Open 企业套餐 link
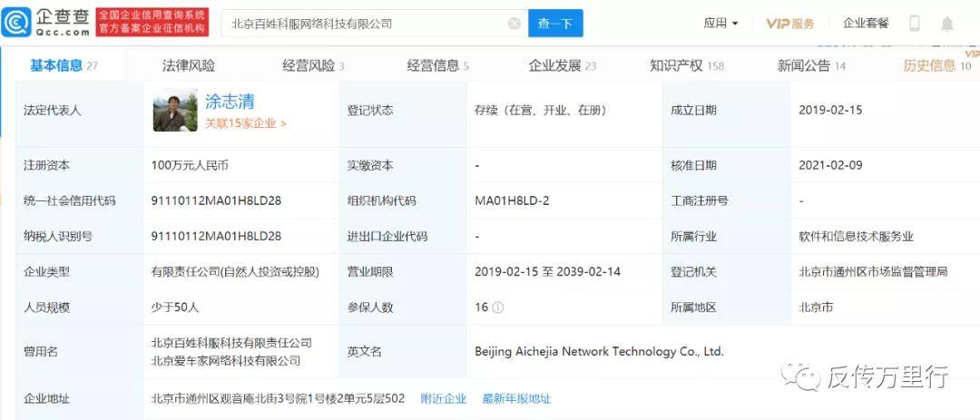 (x=866, y=23)
